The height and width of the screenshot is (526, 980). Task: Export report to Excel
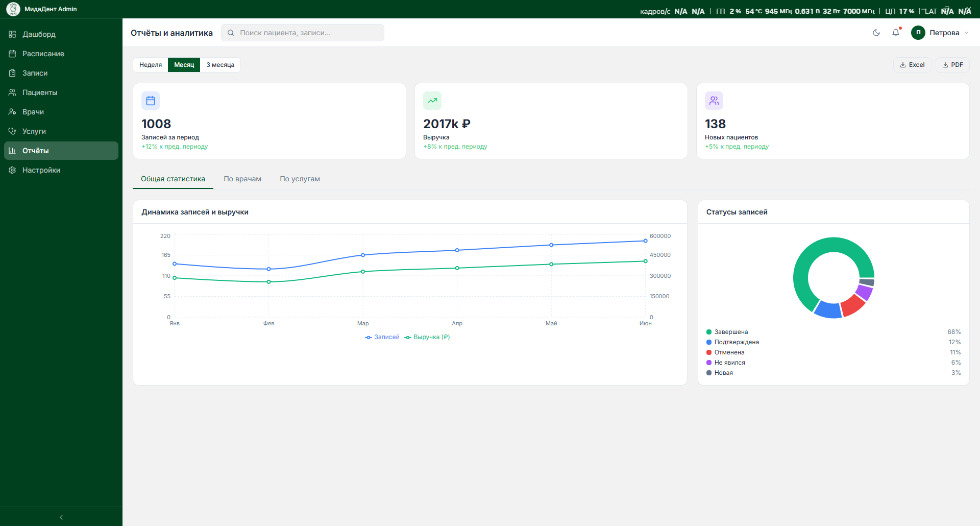913,65
